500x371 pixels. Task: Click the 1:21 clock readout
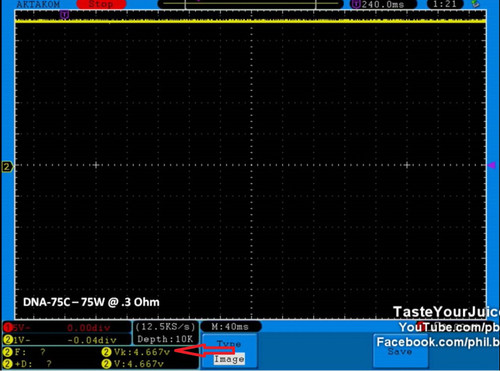pos(444,4)
